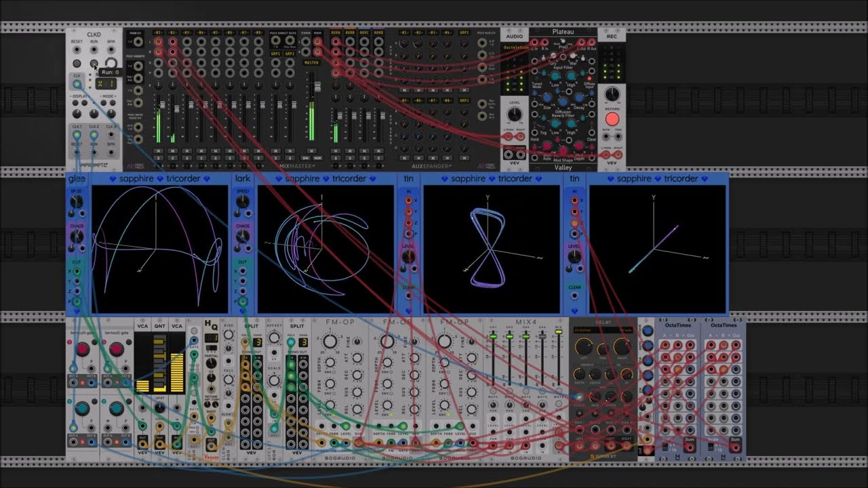
Task: Click the glee CHAOS knob
Action: tap(77, 236)
